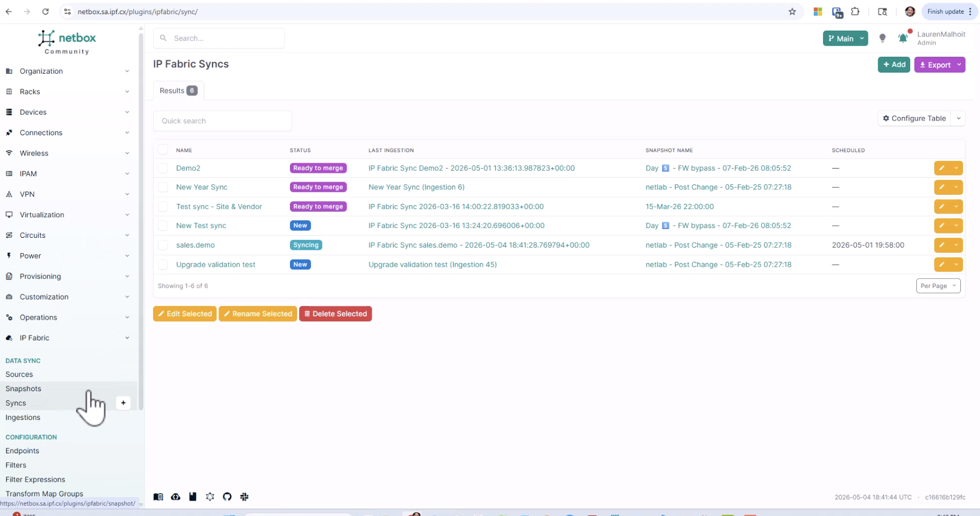Expand the IPAM menu item
Image resolution: width=980 pixels, height=516 pixels.
(67, 173)
